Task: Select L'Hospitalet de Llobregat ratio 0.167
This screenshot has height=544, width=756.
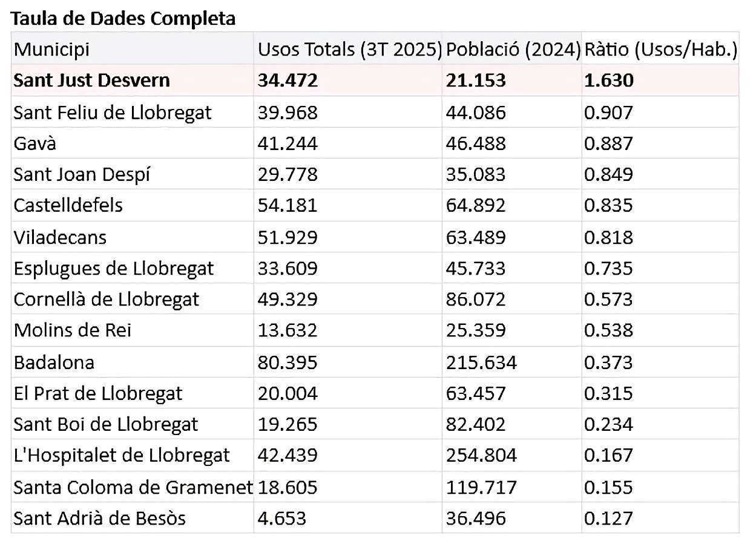Action: (608, 455)
